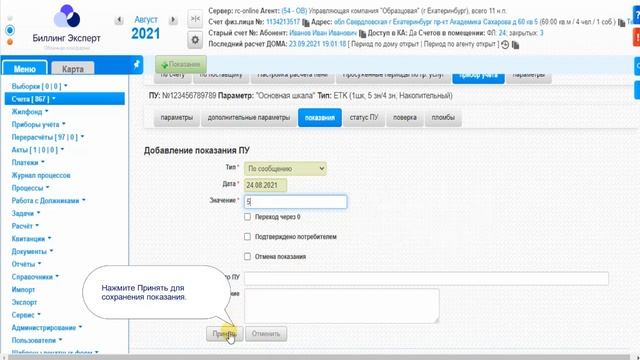640x360 pixels.
Task: Open Импорт menu item
Action: click(23, 289)
